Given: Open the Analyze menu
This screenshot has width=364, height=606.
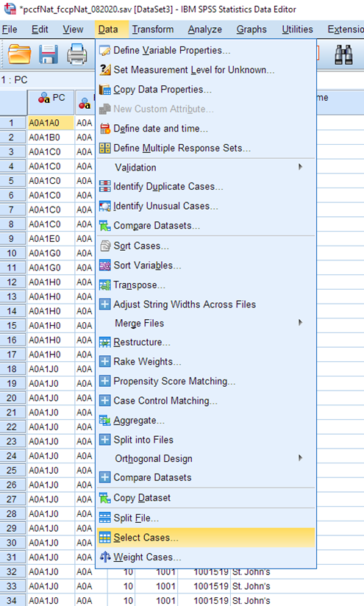Looking at the screenshot, I should click(x=205, y=29).
